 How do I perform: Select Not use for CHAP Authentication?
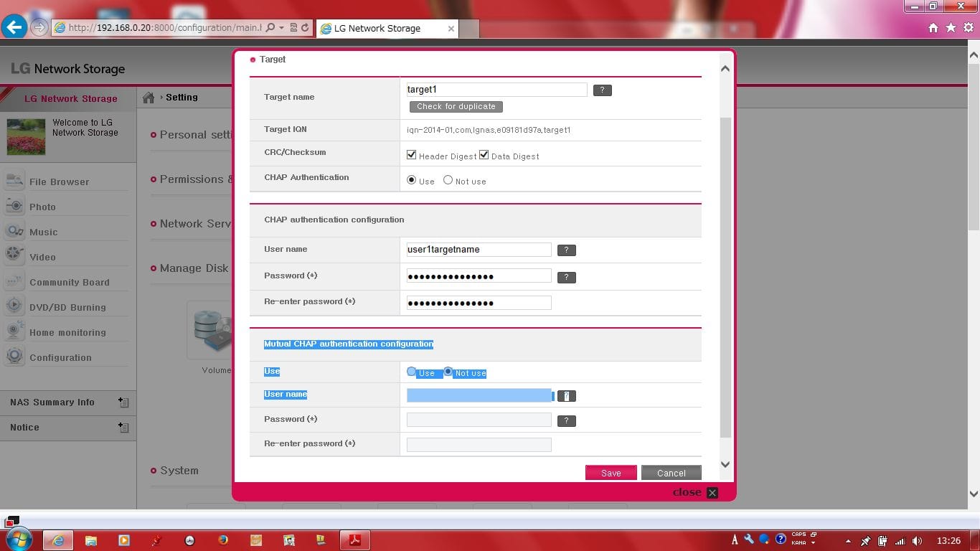click(x=448, y=181)
